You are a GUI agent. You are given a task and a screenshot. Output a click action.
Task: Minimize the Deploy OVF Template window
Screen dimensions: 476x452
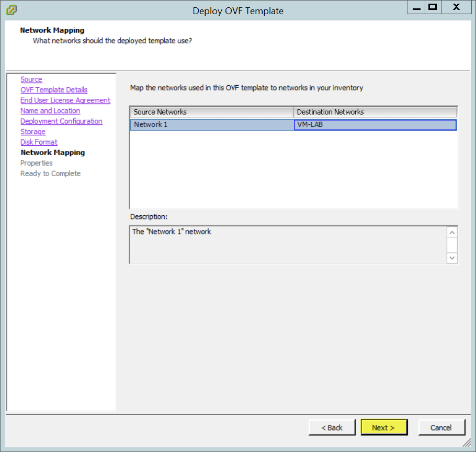[x=416, y=7]
